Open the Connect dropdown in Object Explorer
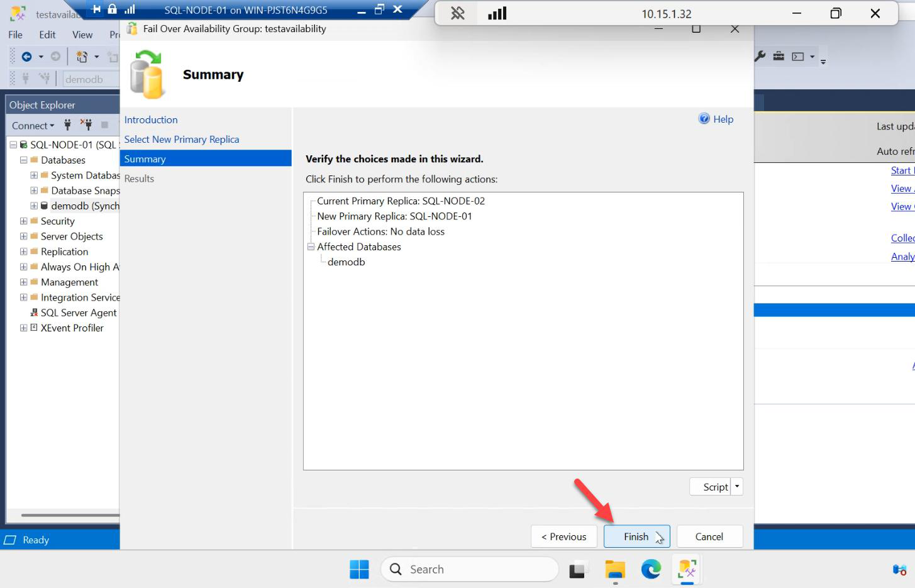 pos(33,125)
